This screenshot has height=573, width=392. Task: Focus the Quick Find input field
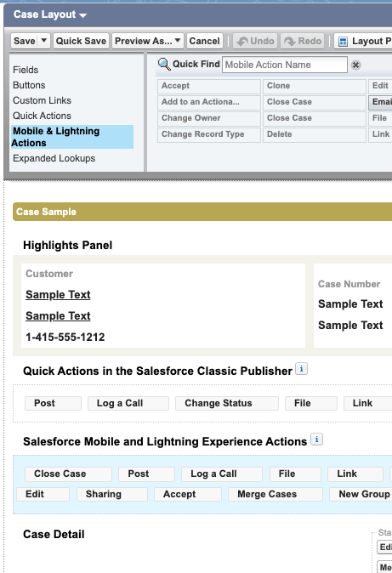point(285,65)
